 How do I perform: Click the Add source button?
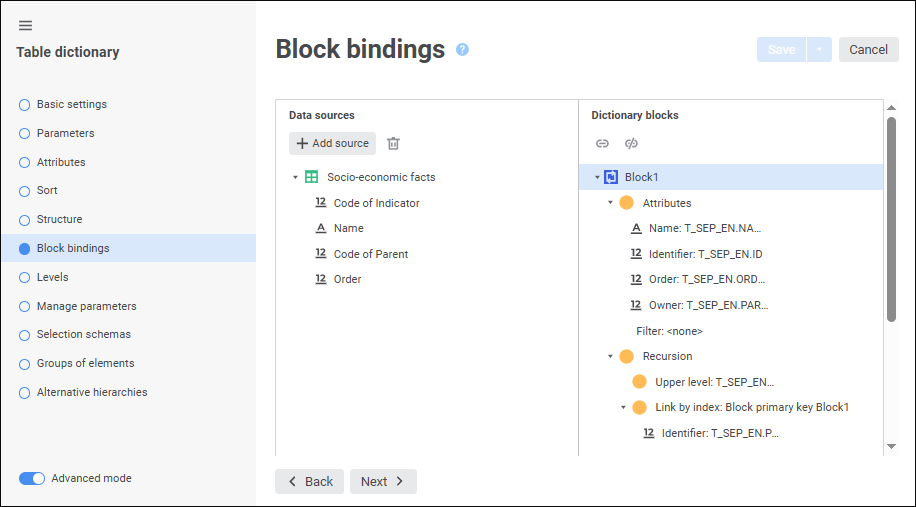pyautogui.click(x=332, y=144)
